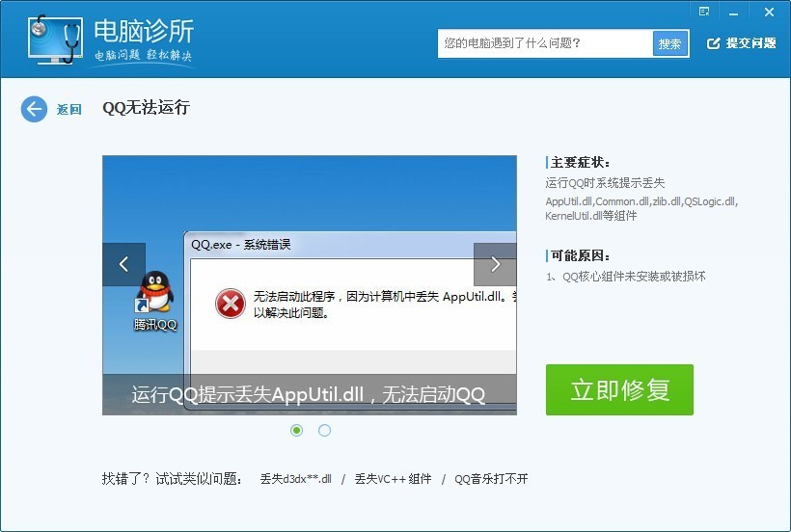
Task: Click the blue back arrow icon
Action: 34,109
